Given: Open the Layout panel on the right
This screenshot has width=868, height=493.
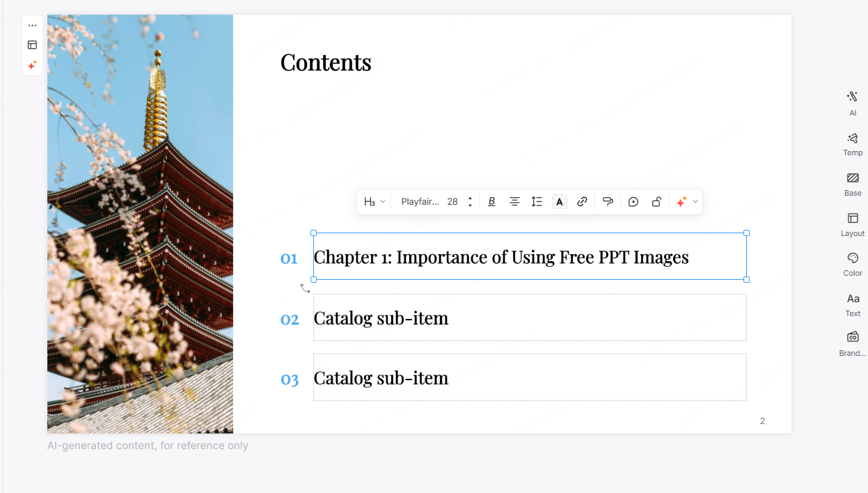Looking at the screenshot, I should tap(852, 224).
